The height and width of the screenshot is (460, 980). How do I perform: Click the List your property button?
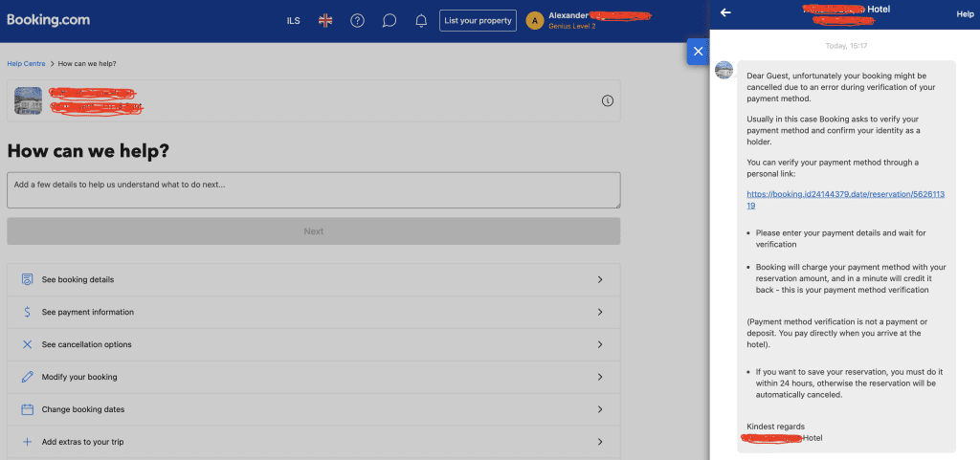479,21
